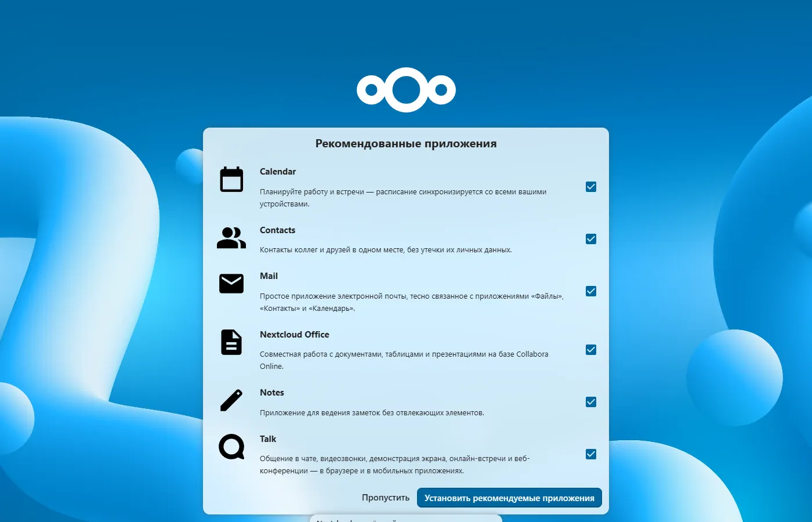This screenshot has width=812, height=522.
Task: Select the Calendar app title
Action: click(x=278, y=172)
